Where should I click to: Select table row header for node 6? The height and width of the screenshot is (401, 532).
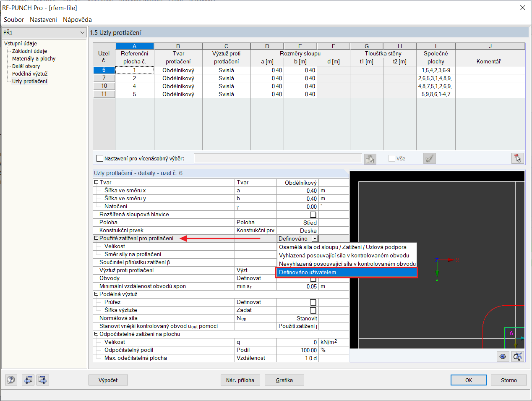point(104,70)
